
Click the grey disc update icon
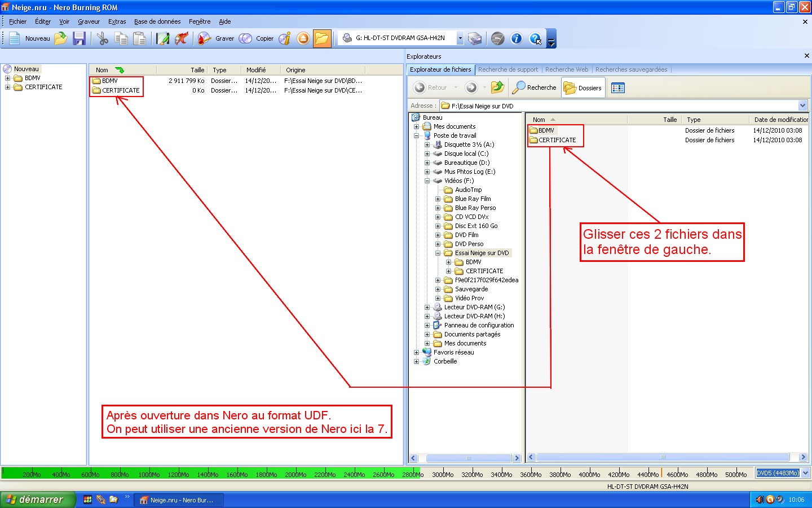[498, 38]
